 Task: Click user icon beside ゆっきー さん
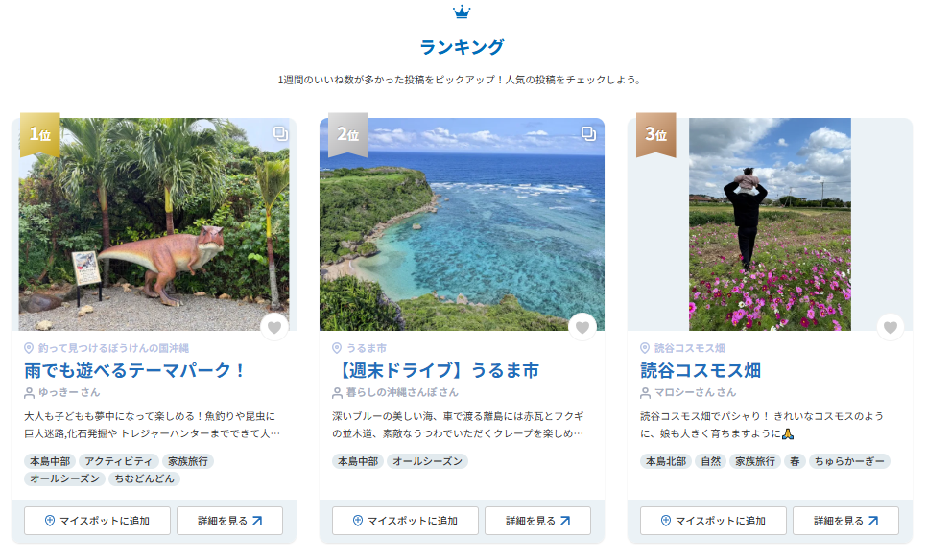coord(29,393)
